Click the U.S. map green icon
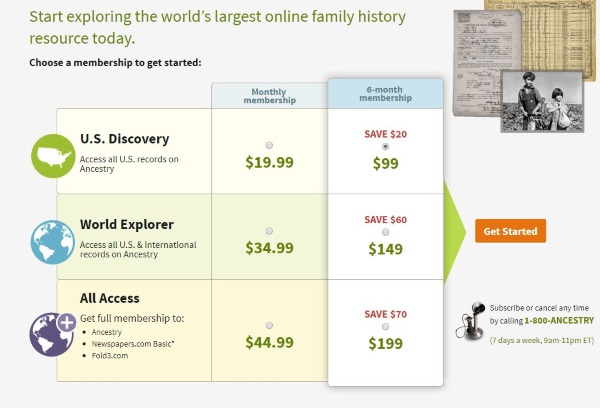The image size is (600, 408). (x=54, y=155)
